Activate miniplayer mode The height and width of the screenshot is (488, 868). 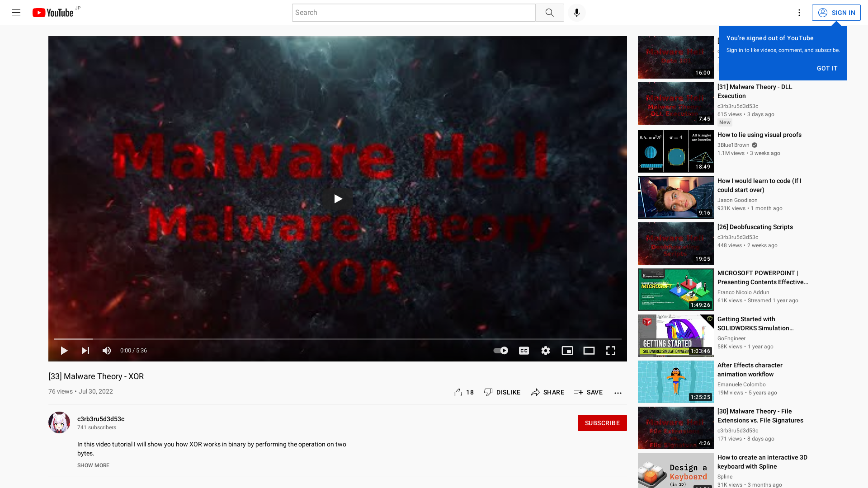point(567,350)
